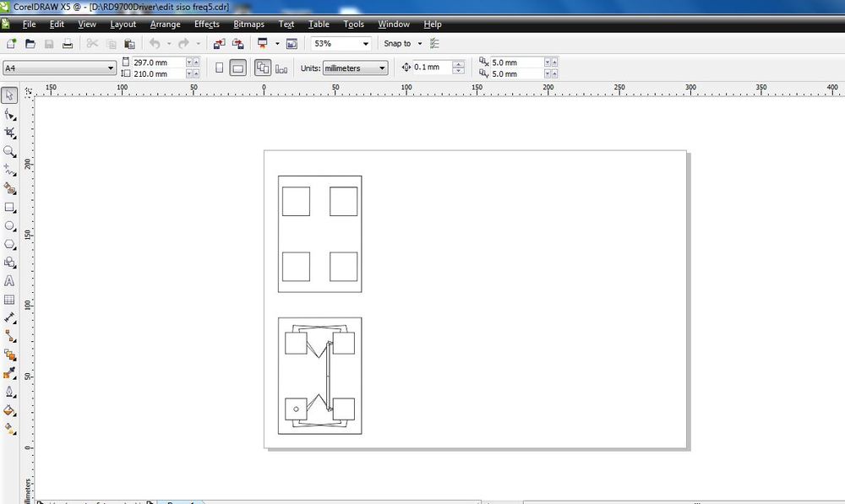Select the Shape tool
This screenshot has width=845, height=504.
coord(9,114)
